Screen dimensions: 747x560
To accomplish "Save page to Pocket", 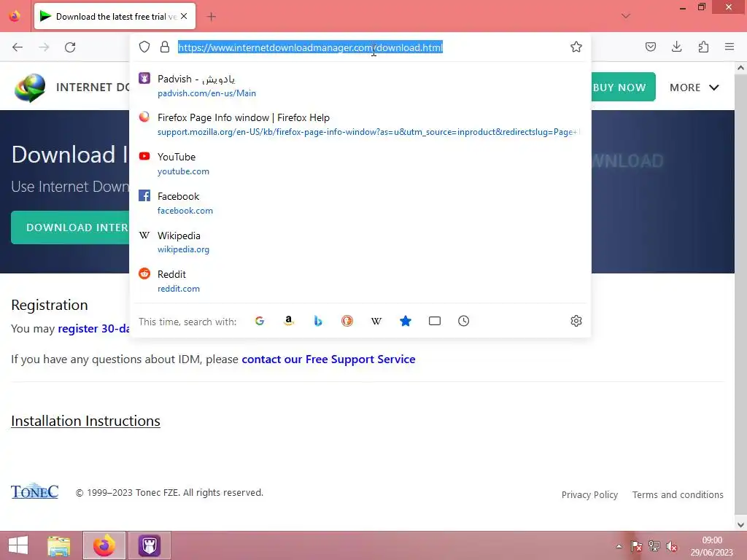I will 650,47.
